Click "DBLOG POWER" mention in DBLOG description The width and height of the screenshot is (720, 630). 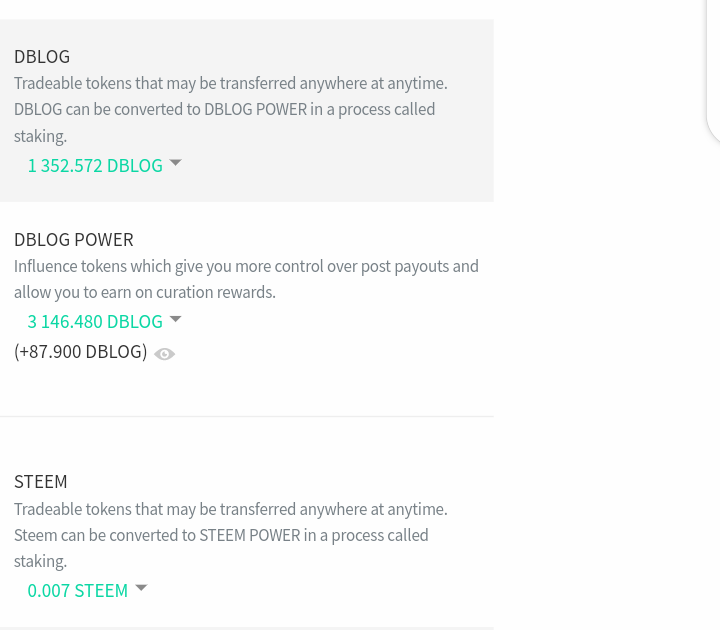pyautogui.click(x=255, y=109)
